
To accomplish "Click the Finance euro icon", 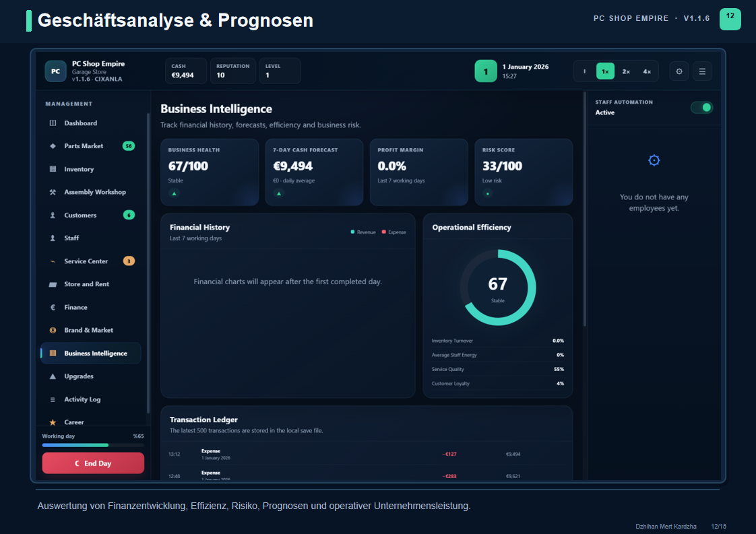I will [x=53, y=307].
